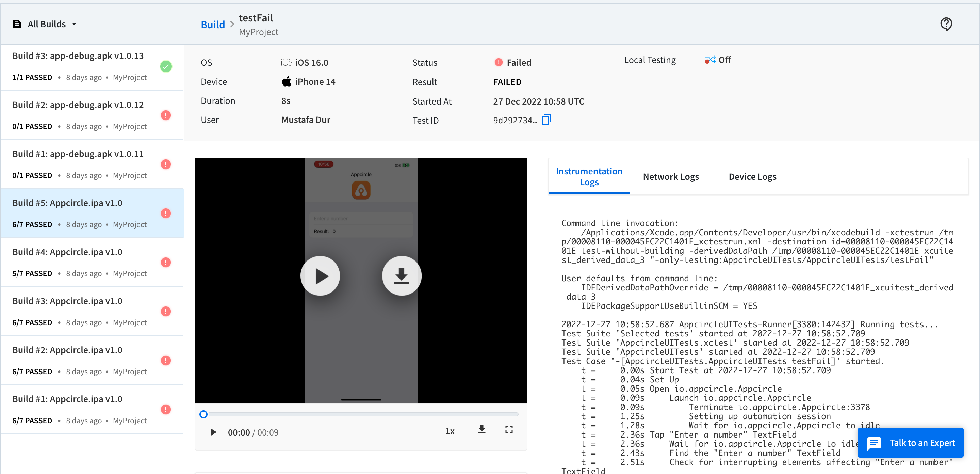Image resolution: width=980 pixels, height=474 pixels.
Task: Click green passed icon for app-debug.apk v1.0.13
Action: point(166,67)
